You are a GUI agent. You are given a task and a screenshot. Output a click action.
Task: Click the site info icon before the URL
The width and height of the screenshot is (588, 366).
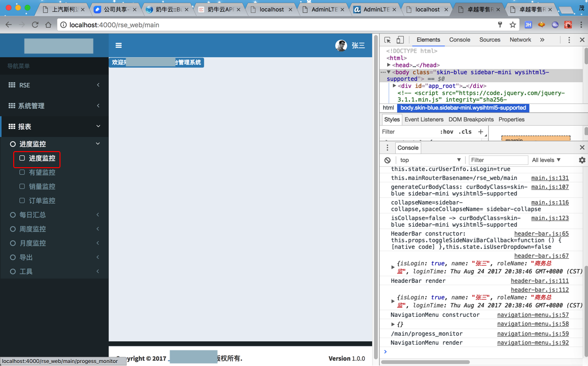63,25
